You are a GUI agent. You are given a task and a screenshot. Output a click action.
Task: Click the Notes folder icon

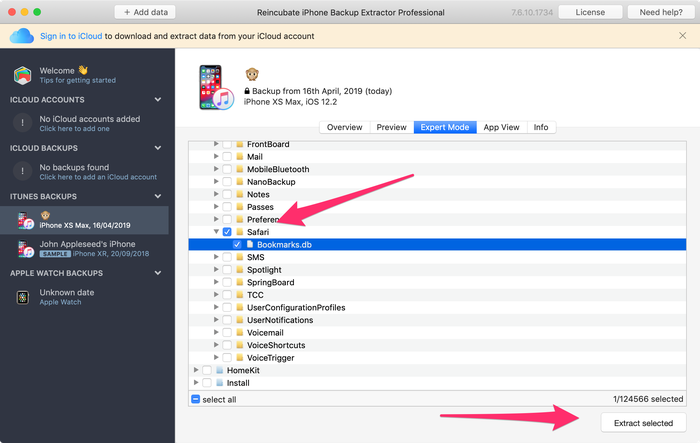click(240, 194)
